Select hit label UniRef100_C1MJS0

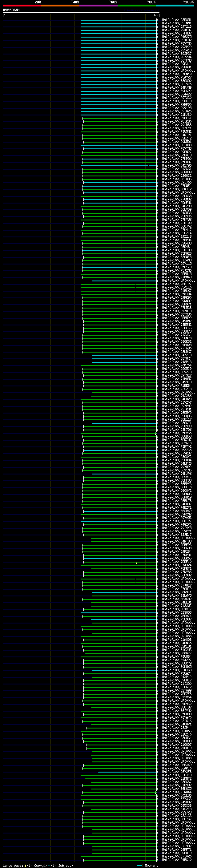176,115
